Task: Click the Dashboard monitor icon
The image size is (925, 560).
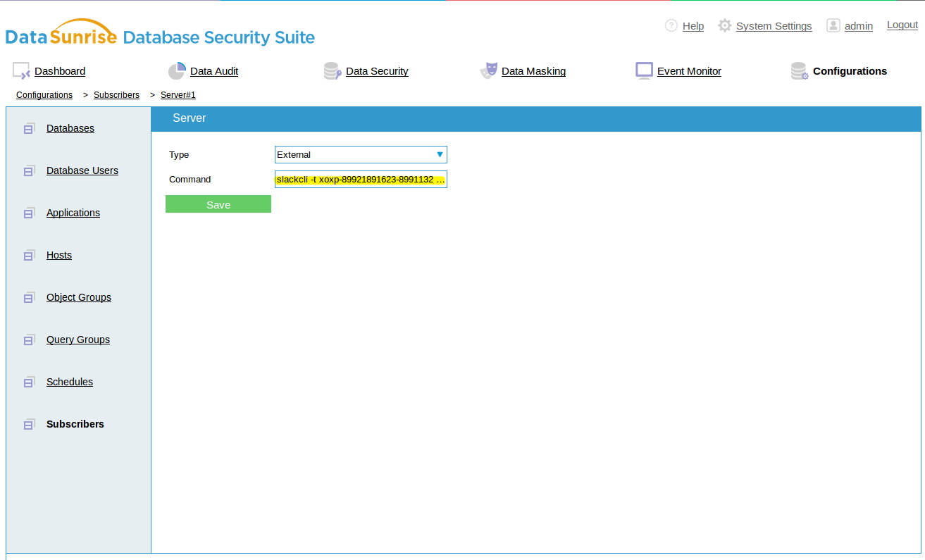Action: 22,71
